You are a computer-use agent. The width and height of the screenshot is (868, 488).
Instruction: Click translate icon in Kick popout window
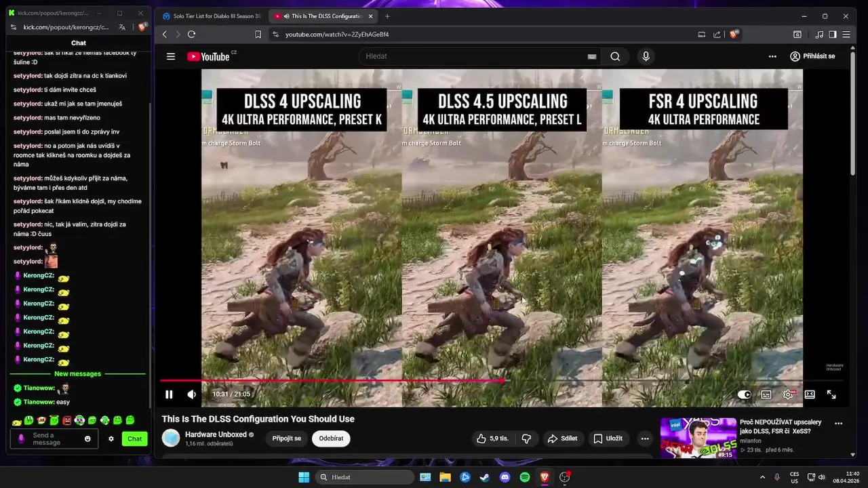[122, 27]
